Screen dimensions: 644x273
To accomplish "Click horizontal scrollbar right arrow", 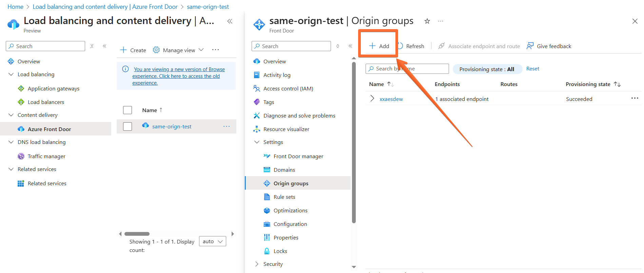I will (x=233, y=234).
